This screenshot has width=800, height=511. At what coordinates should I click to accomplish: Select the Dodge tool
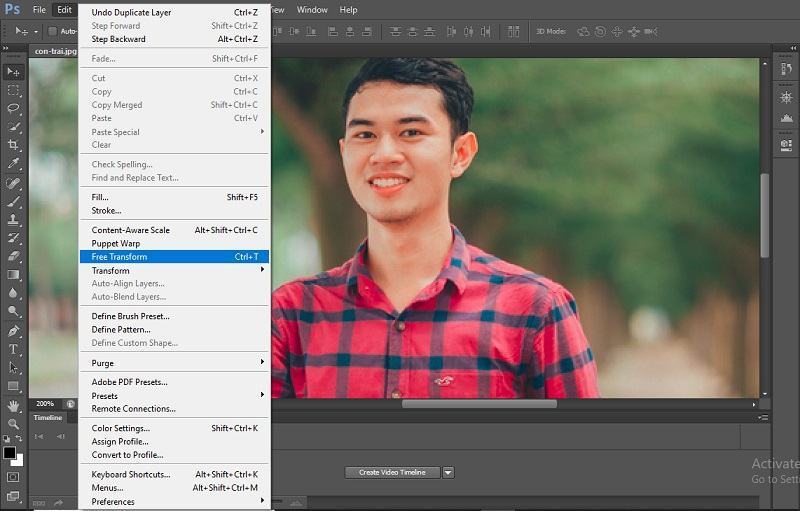pos(13,311)
